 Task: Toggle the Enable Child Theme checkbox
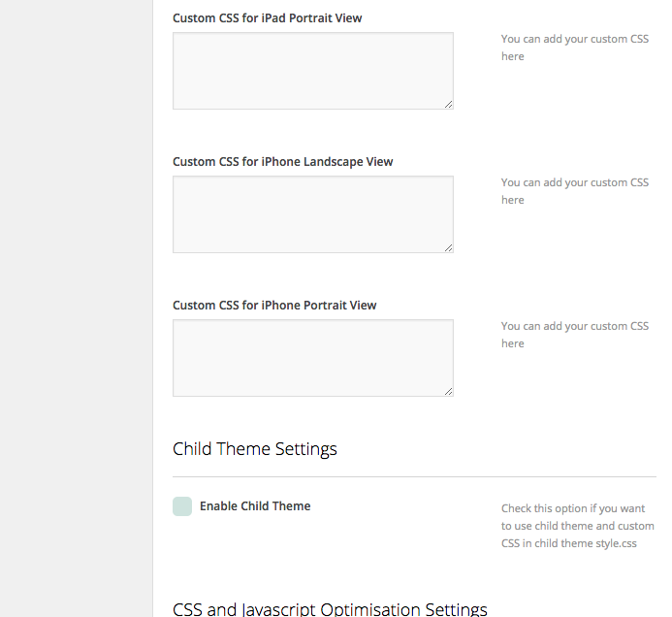[182, 506]
